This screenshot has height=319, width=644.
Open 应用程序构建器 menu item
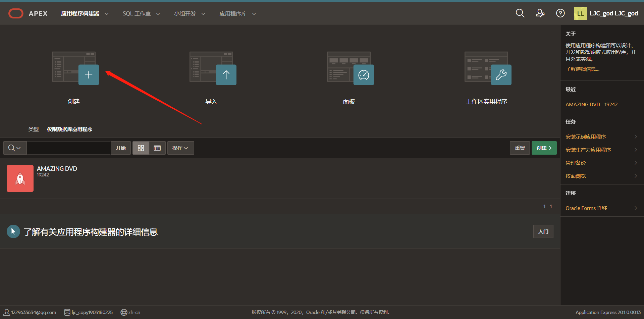pos(80,13)
